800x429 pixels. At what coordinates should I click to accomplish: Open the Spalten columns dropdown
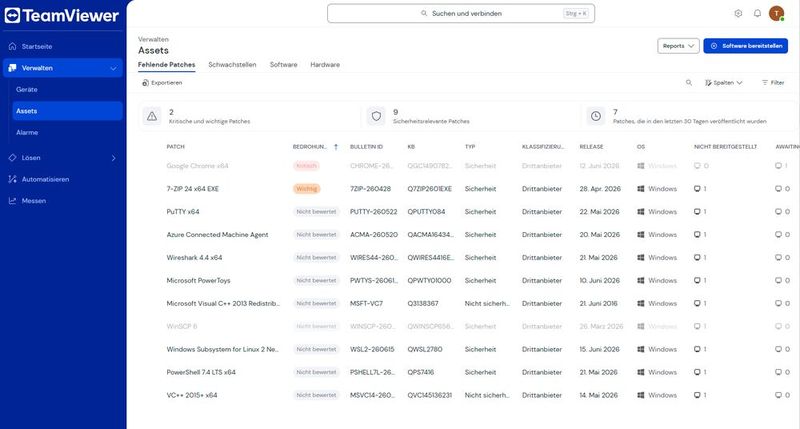coord(723,83)
